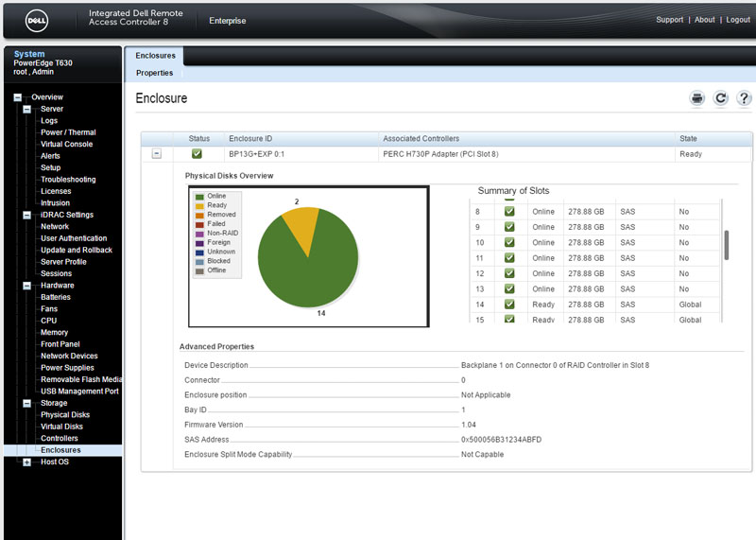Click the print page icon
Screen dimensions: 756x540
(697, 98)
